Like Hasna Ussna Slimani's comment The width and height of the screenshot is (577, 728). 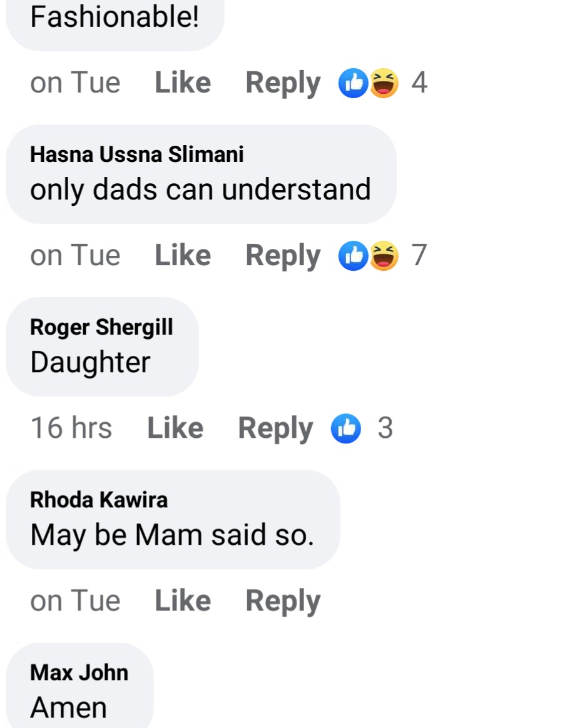(183, 256)
